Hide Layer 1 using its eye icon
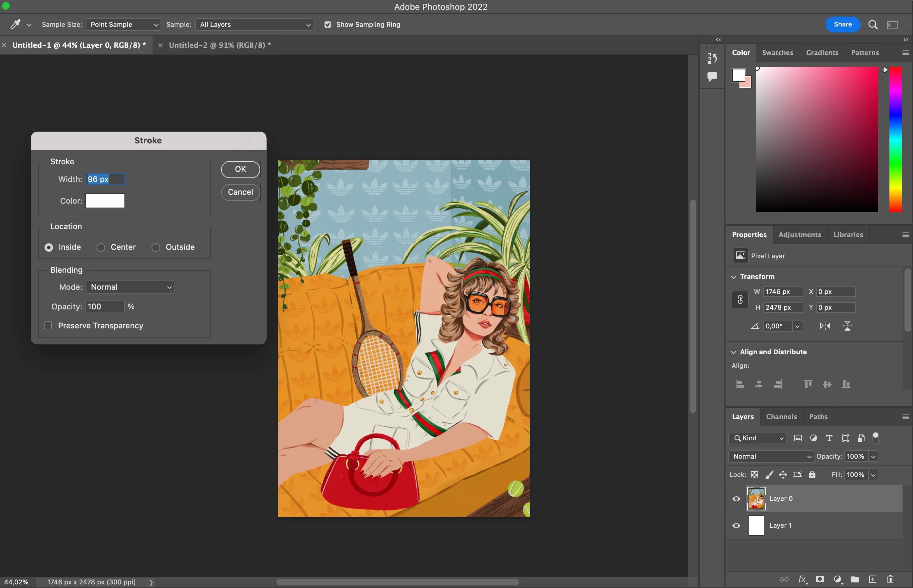The height and width of the screenshot is (588, 913). 736,526
